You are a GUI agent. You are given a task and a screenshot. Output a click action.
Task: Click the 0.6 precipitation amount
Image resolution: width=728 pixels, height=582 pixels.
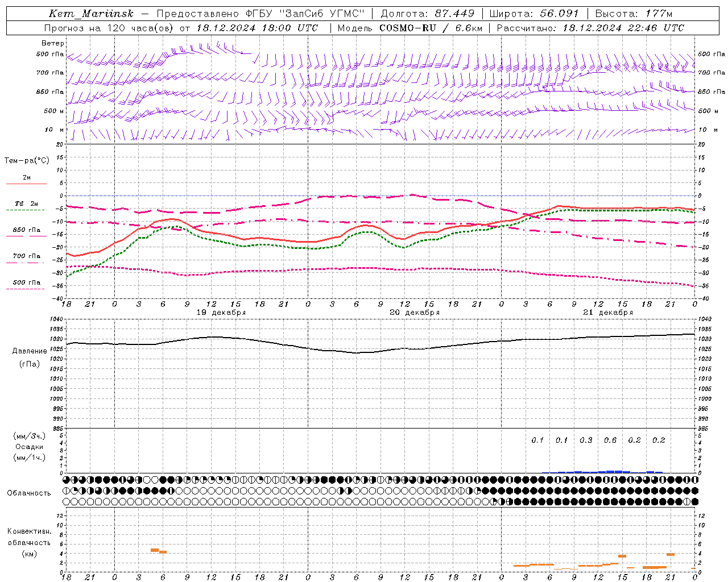(x=610, y=440)
